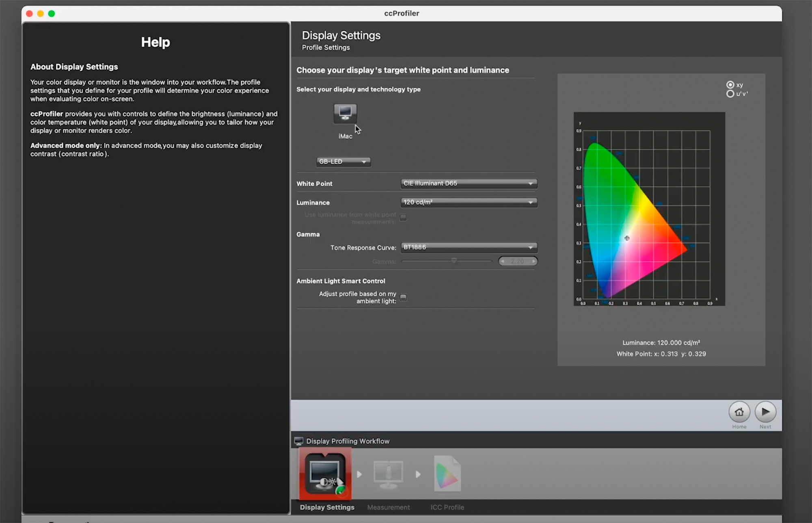812x523 pixels.
Task: Click the Measurement workflow step icon
Action: click(389, 474)
